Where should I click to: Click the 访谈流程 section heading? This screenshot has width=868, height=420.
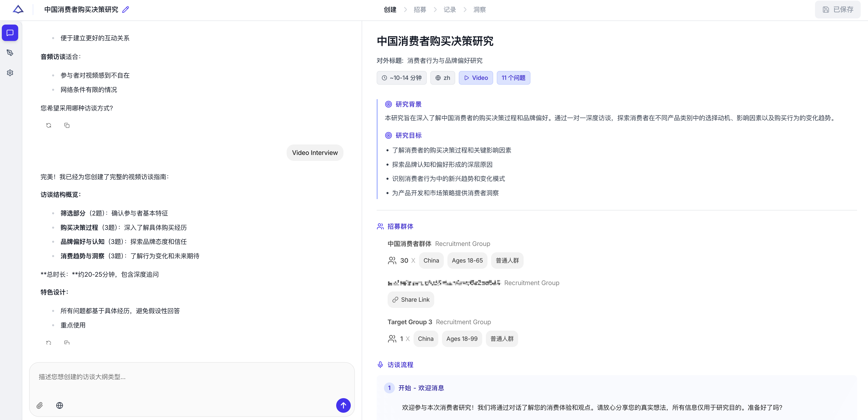[400, 365]
